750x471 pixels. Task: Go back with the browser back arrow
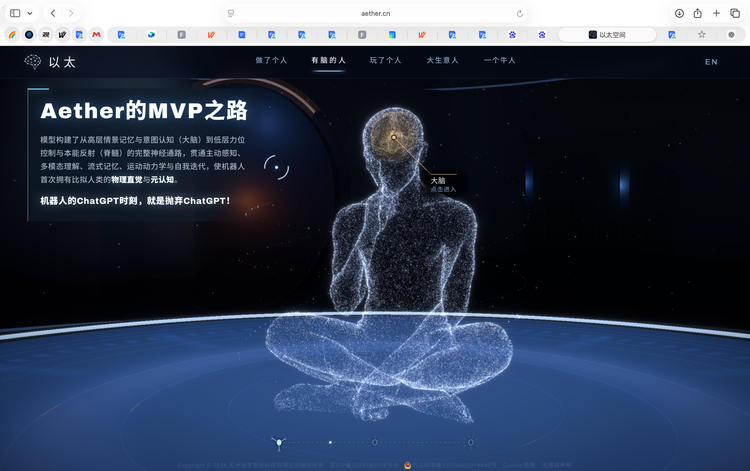tap(53, 13)
